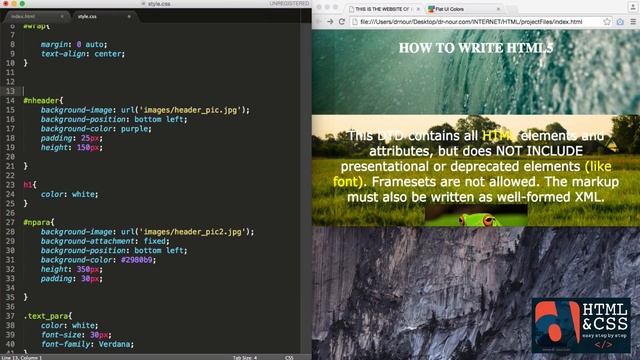Click the '#2980b9' hex color value
640x360 pixels.
pos(136,260)
